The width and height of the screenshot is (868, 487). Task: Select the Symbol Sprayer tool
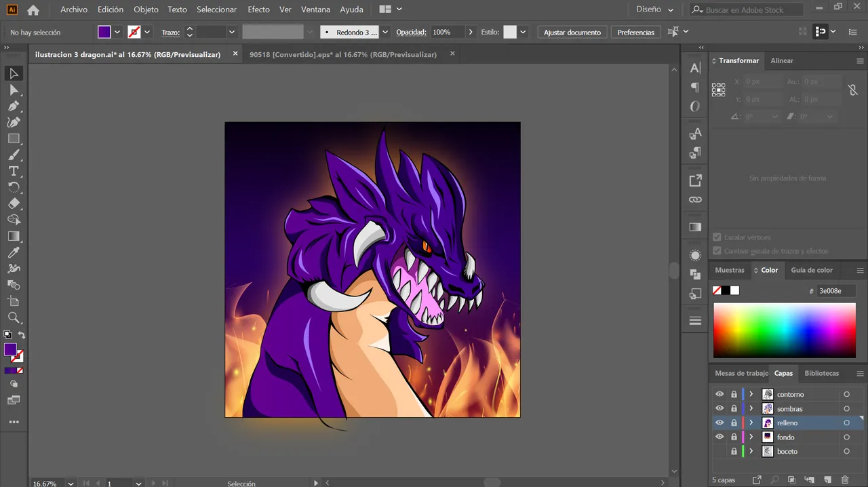click(x=14, y=269)
